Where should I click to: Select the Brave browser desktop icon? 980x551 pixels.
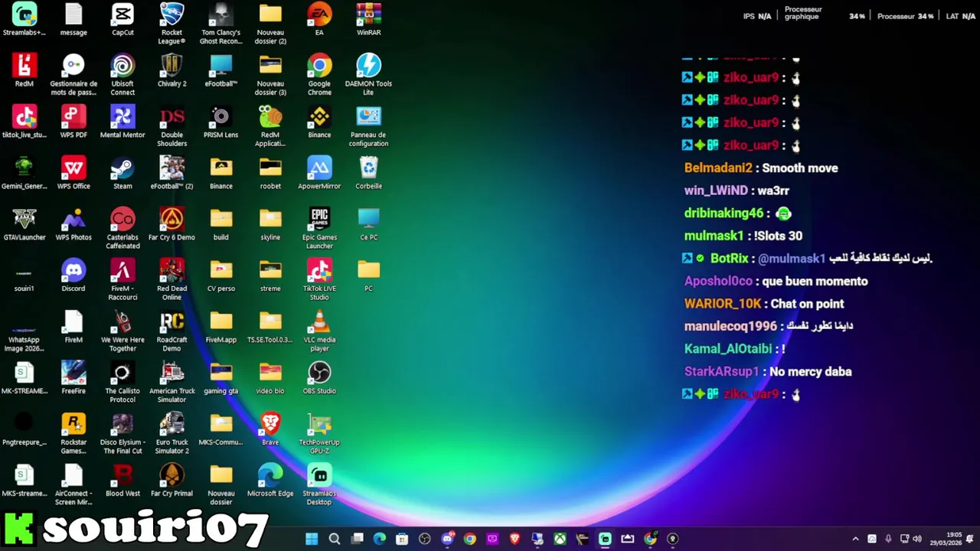(270, 429)
